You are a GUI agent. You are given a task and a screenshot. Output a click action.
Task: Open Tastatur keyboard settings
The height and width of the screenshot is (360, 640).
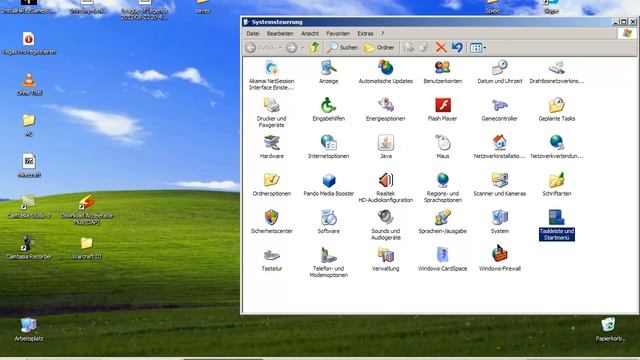(x=271, y=260)
